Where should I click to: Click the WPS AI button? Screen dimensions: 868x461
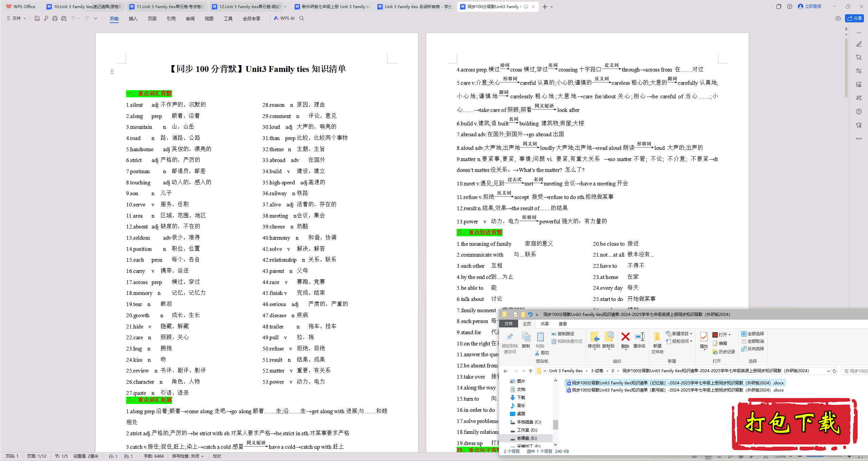click(284, 18)
